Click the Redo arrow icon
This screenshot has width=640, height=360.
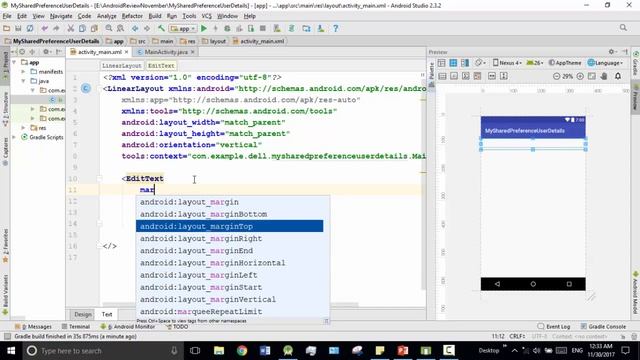(x=56, y=28)
